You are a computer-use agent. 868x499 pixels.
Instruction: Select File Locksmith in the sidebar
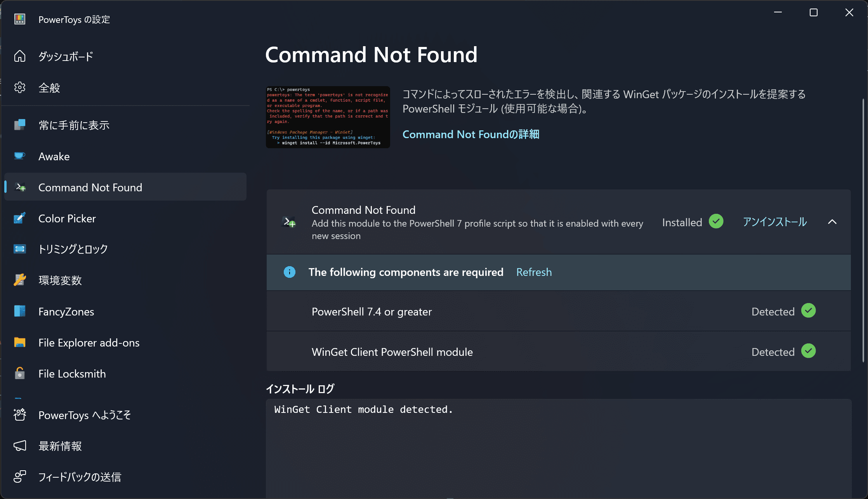tap(125, 374)
